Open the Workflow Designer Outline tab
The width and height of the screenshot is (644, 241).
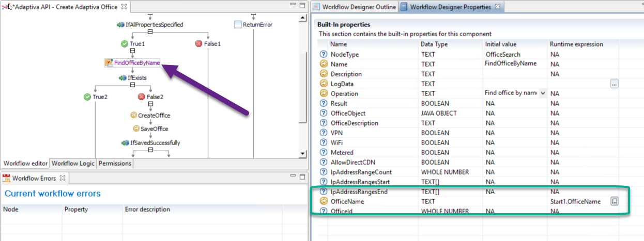(x=355, y=7)
